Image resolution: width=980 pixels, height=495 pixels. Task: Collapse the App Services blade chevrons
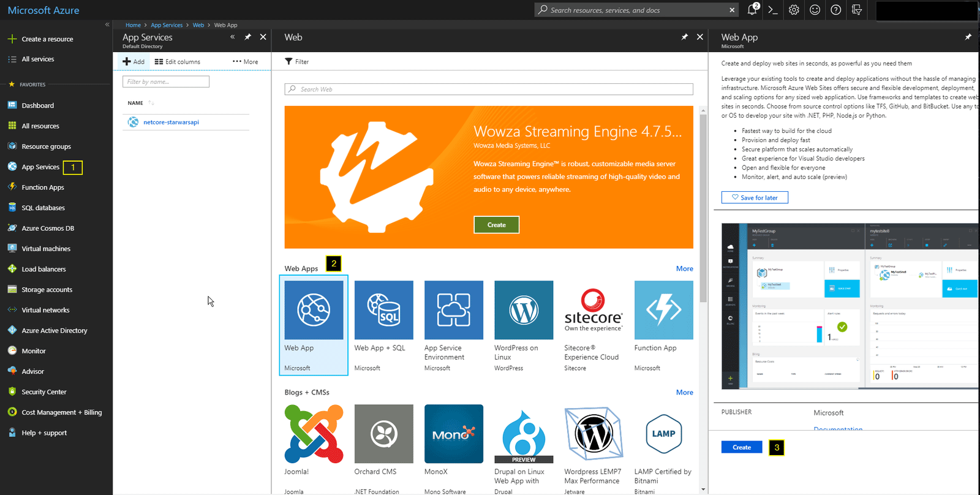pos(232,37)
